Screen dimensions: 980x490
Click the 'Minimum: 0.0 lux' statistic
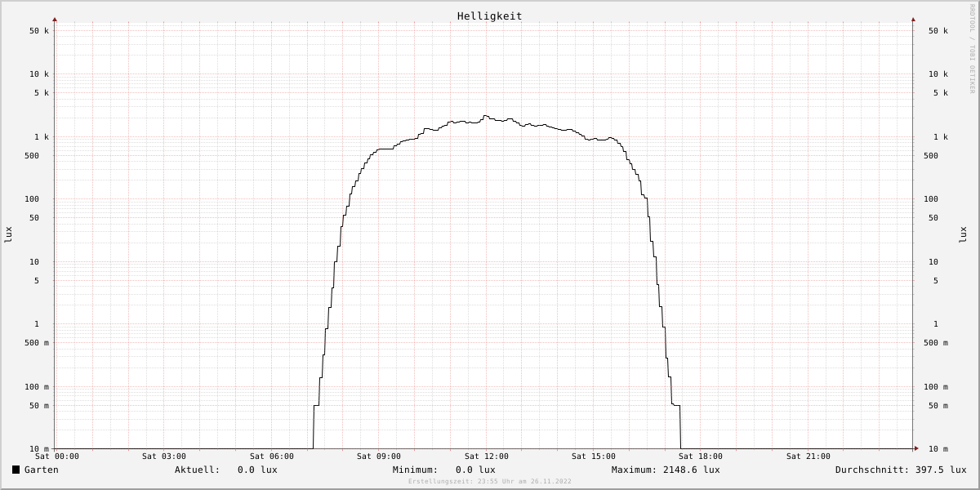click(x=444, y=470)
